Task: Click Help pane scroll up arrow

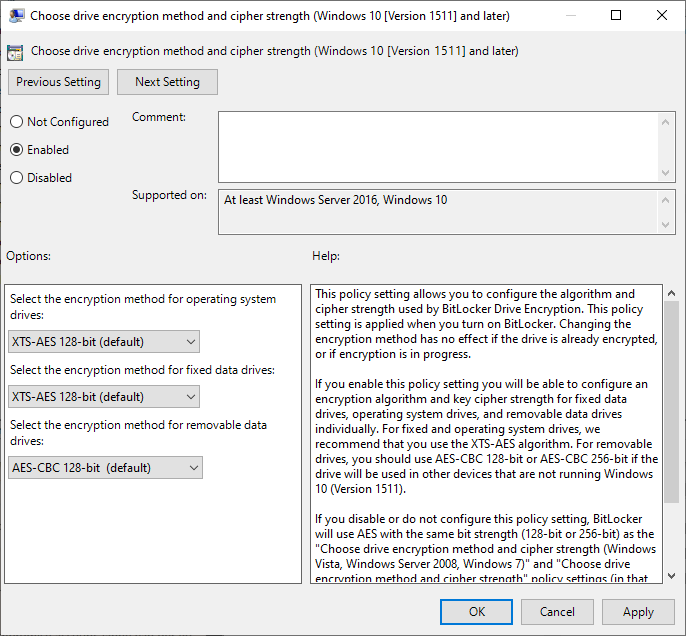Action: [671, 293]
